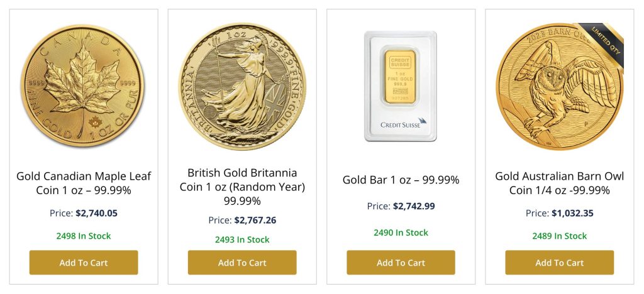This screenshot has height=294, width=644.
Task: Add British Gold Britannia to cart
Action: (242, 263)
